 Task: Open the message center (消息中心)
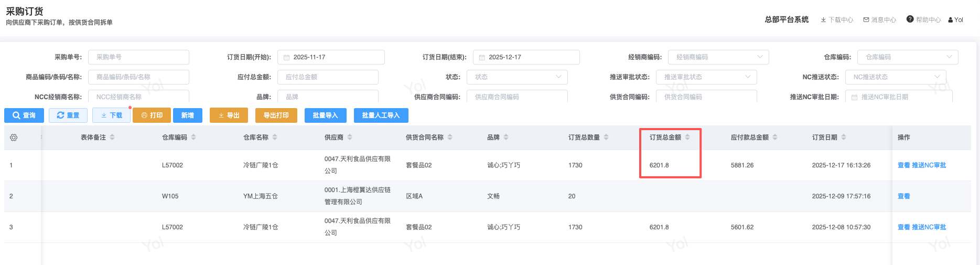click(x=880, y=20)
